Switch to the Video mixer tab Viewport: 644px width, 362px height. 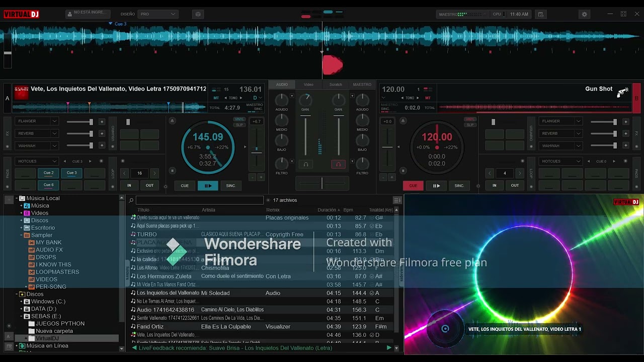[x=308, y=84]
